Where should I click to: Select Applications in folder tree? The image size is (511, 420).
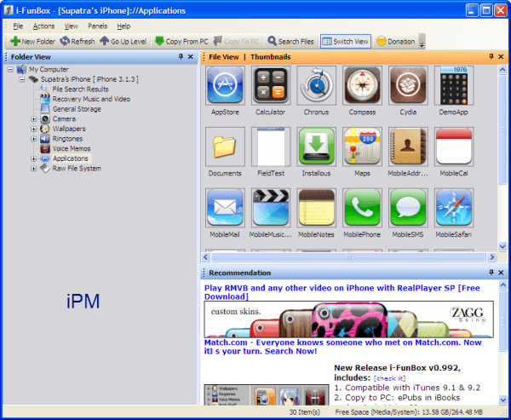(x=71, y=158)
